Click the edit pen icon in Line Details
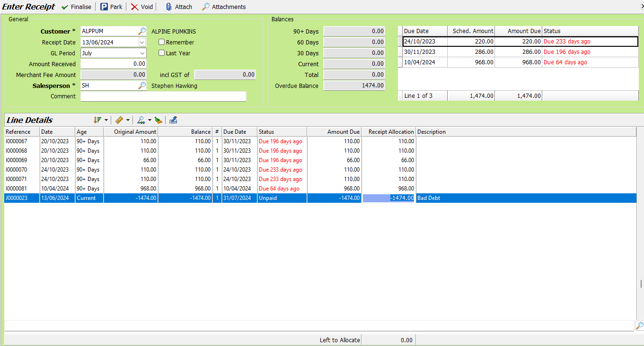 pos(173,120)
